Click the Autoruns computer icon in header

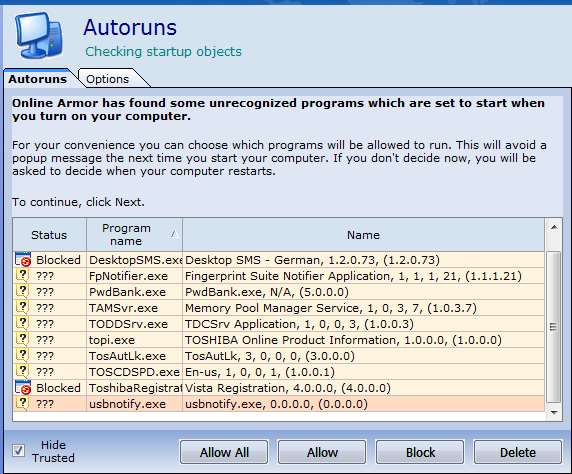tap(38, 35)
